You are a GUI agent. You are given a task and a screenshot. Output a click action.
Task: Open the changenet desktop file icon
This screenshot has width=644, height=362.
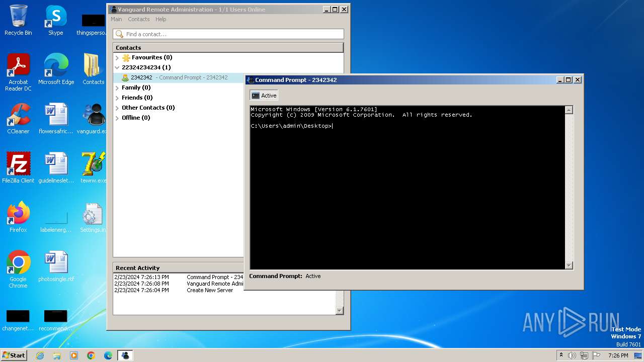18,320
